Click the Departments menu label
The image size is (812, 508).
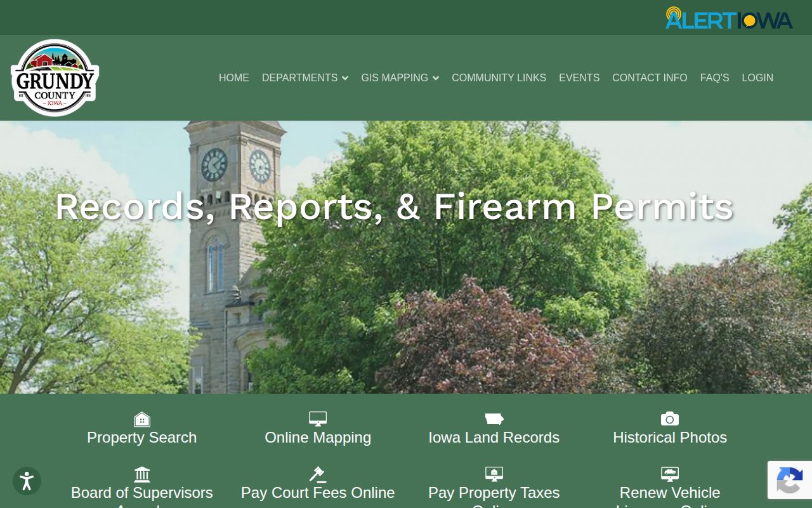tap(299, 77)
